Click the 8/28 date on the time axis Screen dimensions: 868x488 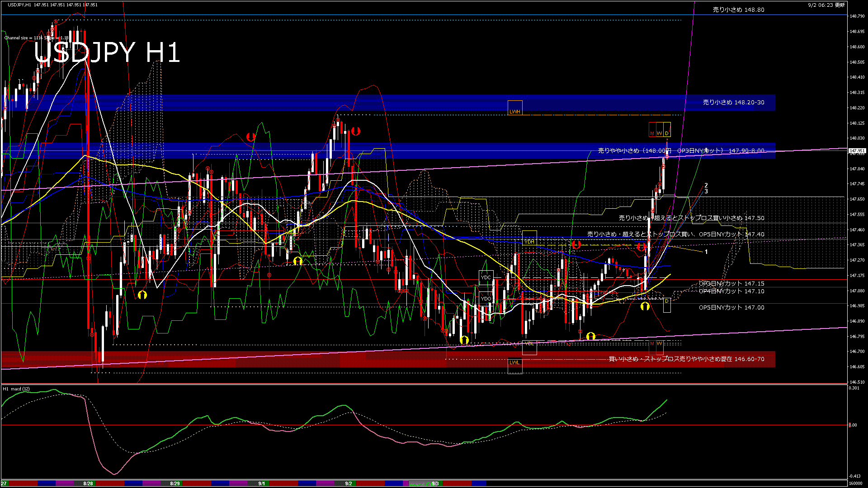click(88, 483)
